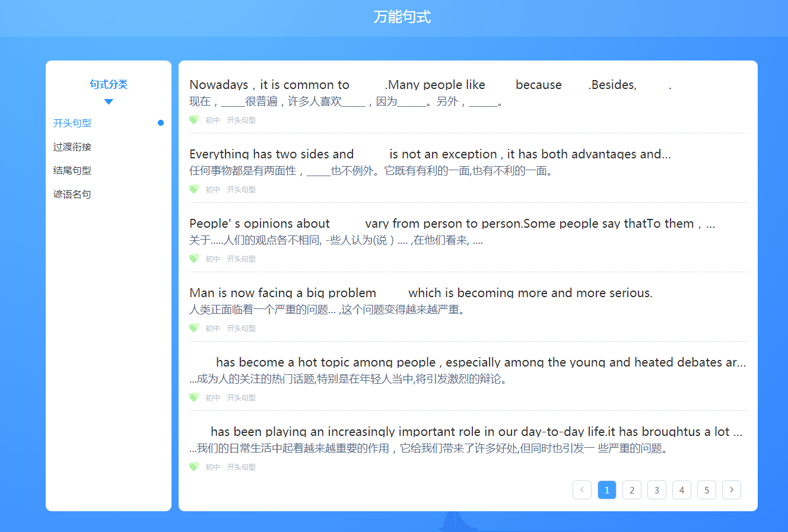Jump to page 3
Image resolution: width=788 pixels, height=532 pixels.
pos(656,490)
